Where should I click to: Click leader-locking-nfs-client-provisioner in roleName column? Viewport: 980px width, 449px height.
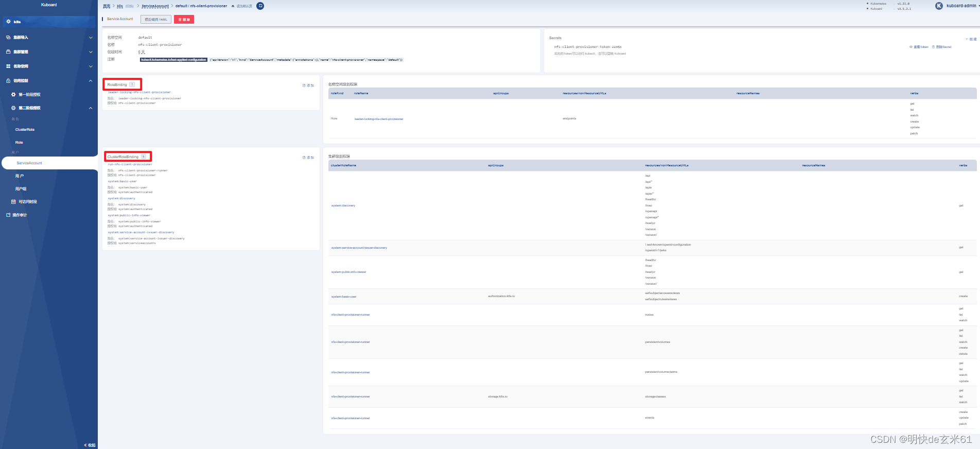click(379, 119)
